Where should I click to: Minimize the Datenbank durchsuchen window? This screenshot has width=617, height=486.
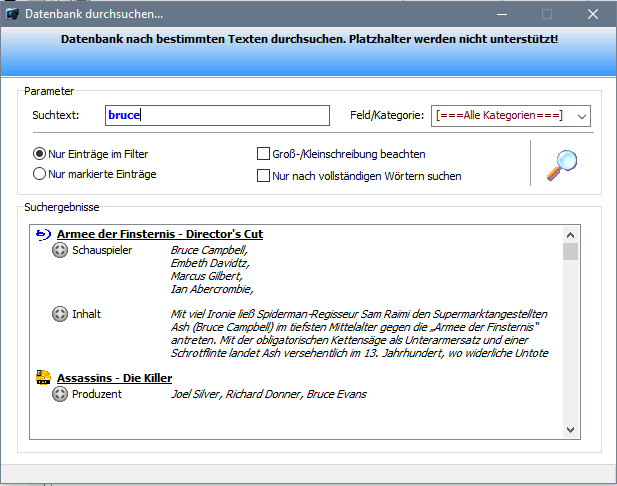(502, 14)
